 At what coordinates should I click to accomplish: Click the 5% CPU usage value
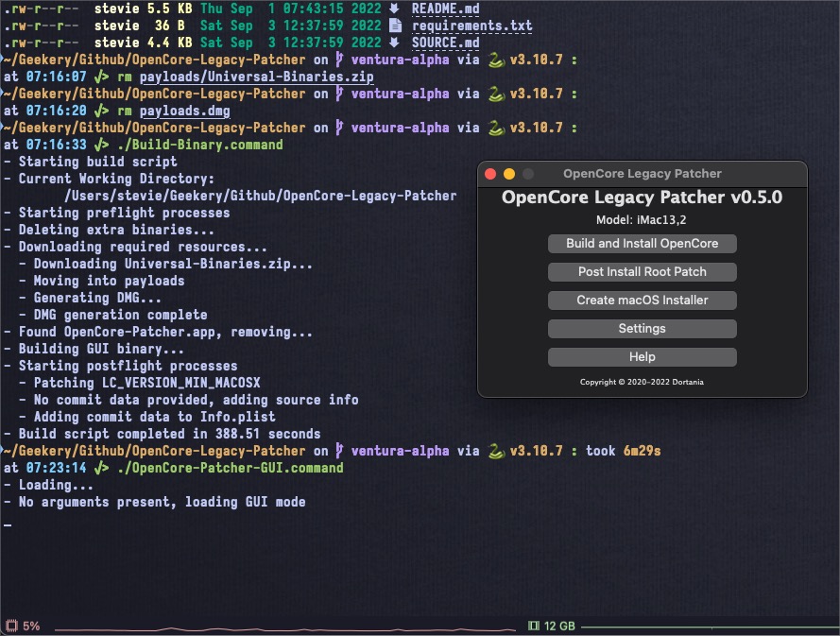(x=31, y=626)
